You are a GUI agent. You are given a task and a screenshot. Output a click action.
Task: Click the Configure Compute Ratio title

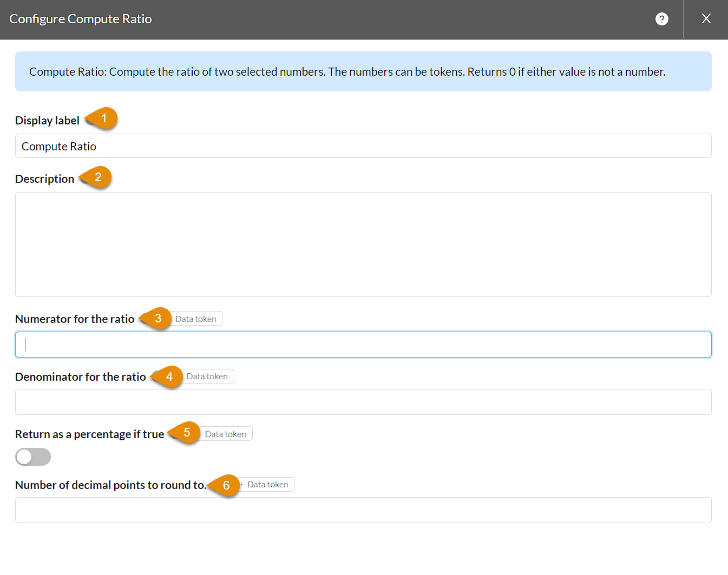(81, 19)
